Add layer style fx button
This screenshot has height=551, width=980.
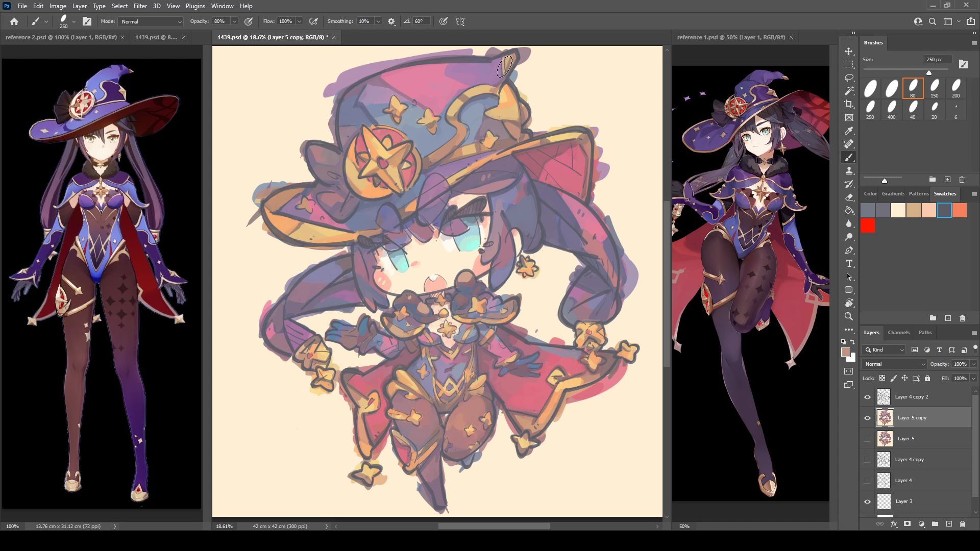[894, 524]
